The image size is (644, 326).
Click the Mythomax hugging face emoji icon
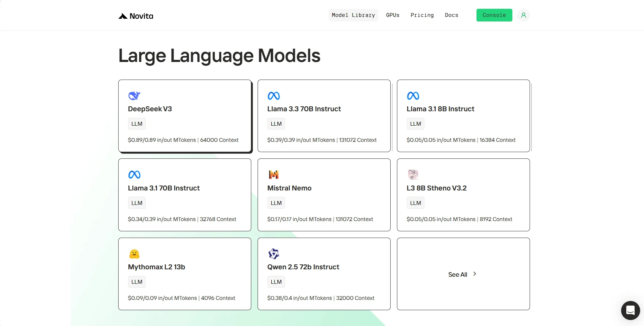(x=134, y=254)
